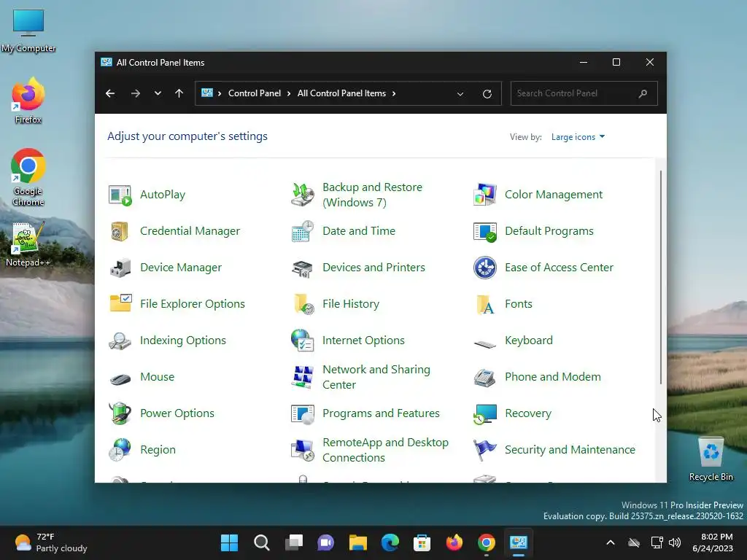
Task: Expand chevron after Control Panel breadcrumb
Action: coord(289,93)
